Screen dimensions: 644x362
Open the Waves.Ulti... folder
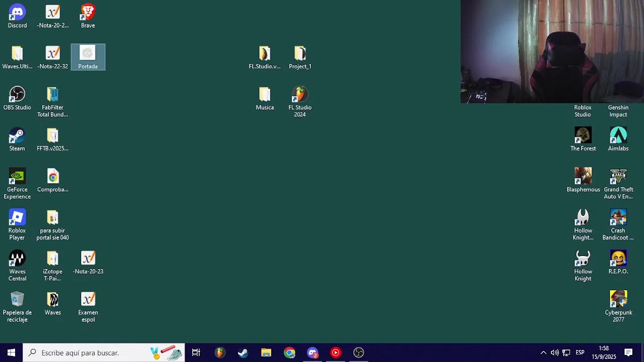coord(17,57)
